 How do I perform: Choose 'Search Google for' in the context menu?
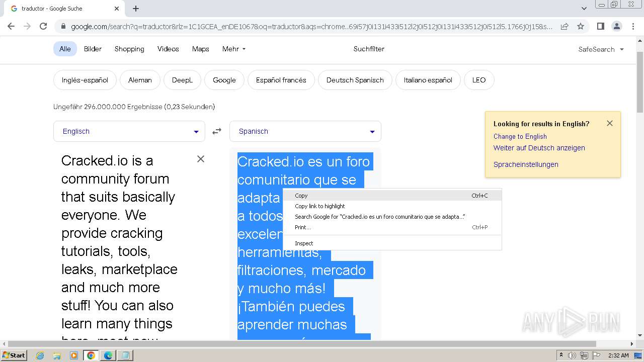point(392,217)
